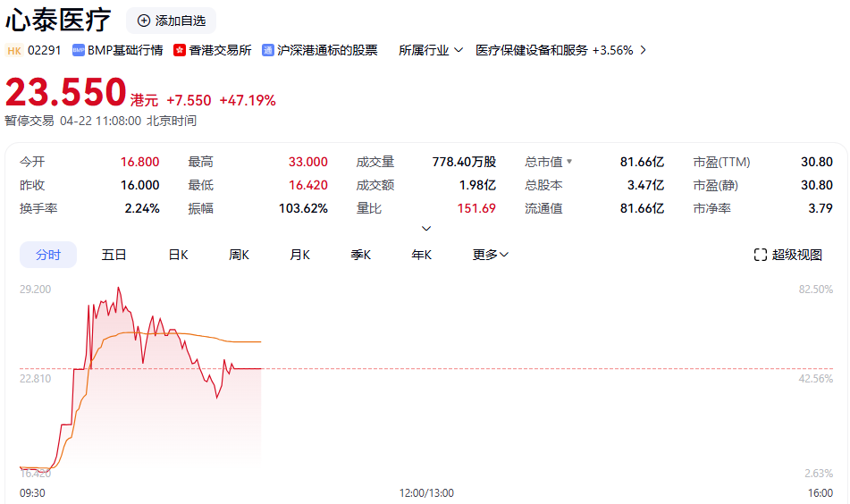Click the HK market badge icon
The image size is (850, 504).
coord(14,50)
